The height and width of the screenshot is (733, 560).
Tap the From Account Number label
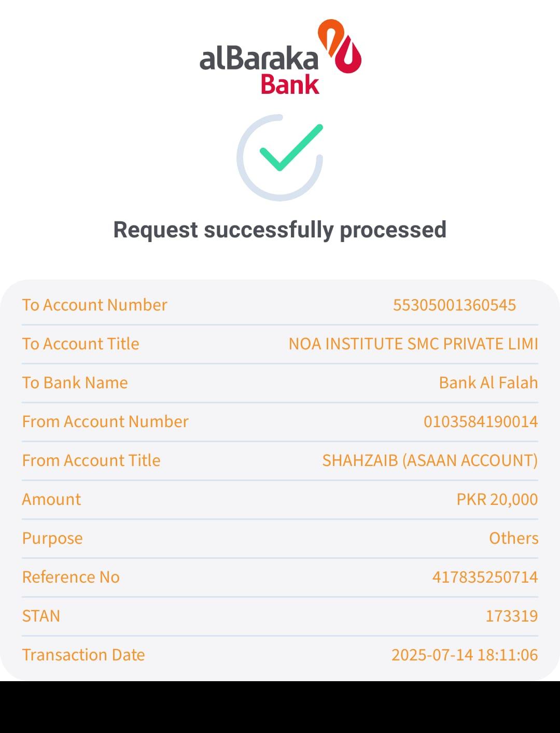(x=105, y=421)
